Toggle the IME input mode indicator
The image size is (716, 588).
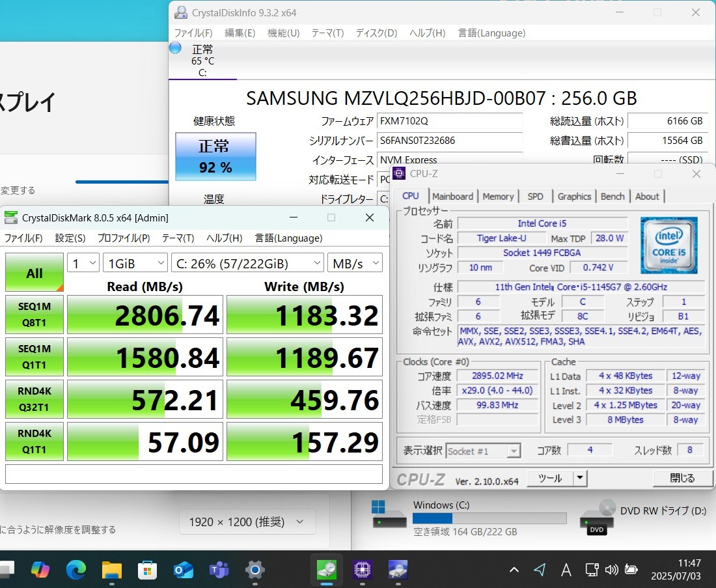click(566, 569)
